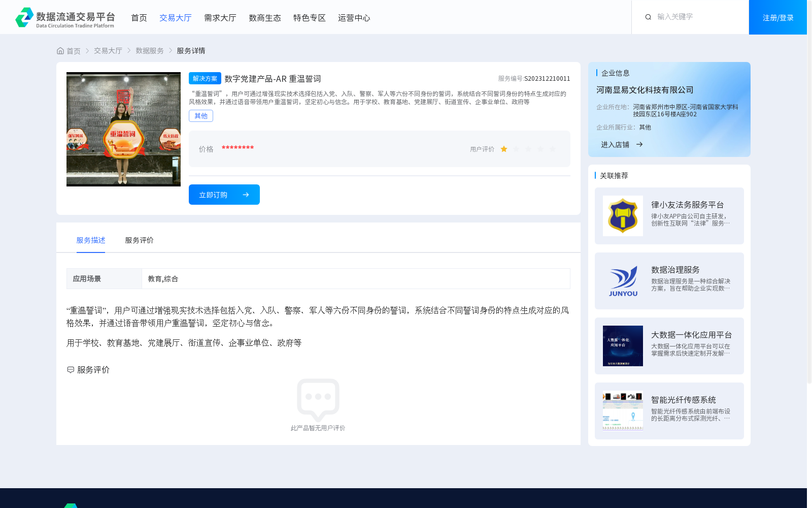Open 需求大厅 navigation item

220,18
